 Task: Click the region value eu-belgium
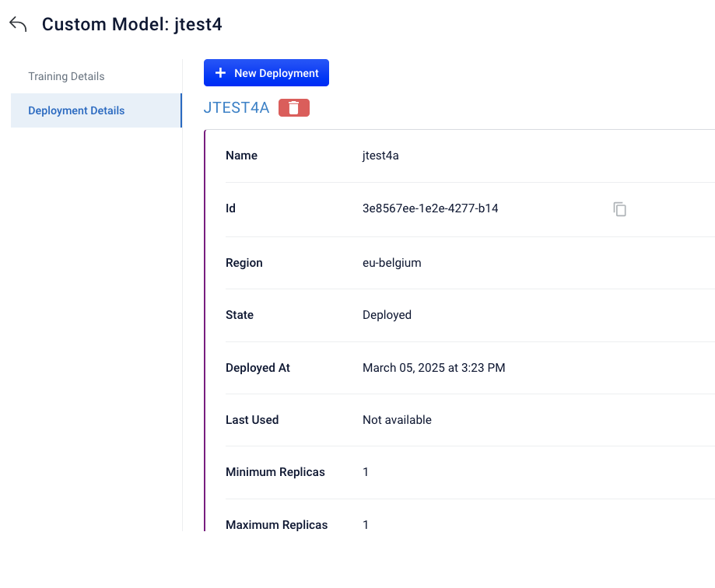point(391,263)
